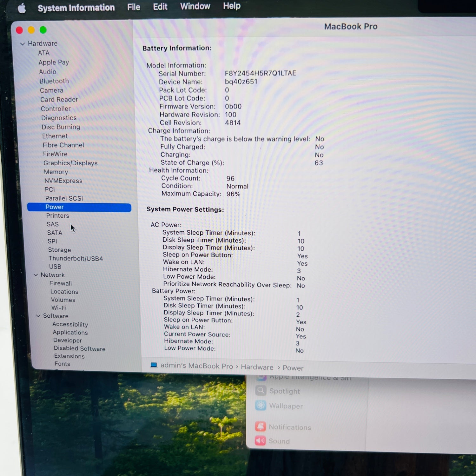
Task: Collapse the Network section chevron
Action: 36,275
